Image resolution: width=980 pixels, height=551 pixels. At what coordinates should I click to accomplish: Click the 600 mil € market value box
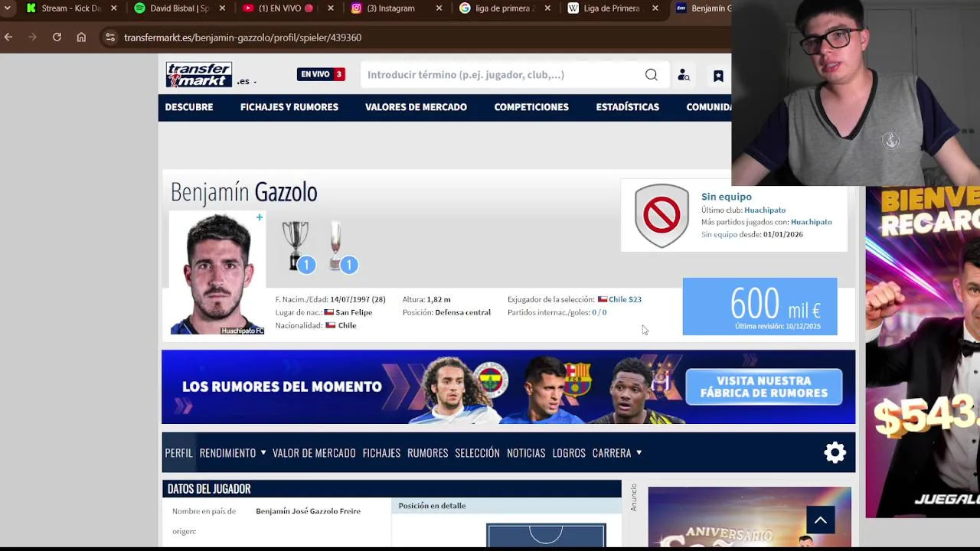(759, 306)
